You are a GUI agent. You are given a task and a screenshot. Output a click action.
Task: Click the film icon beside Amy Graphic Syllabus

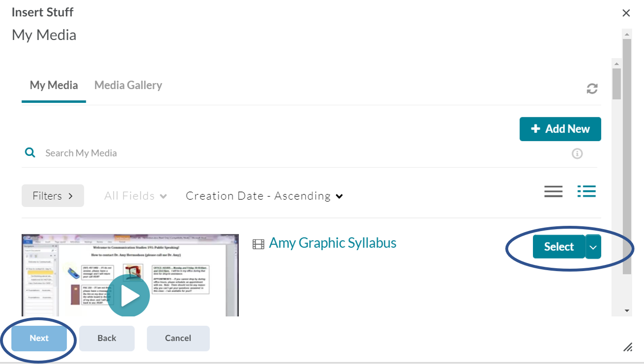(258, 244)
